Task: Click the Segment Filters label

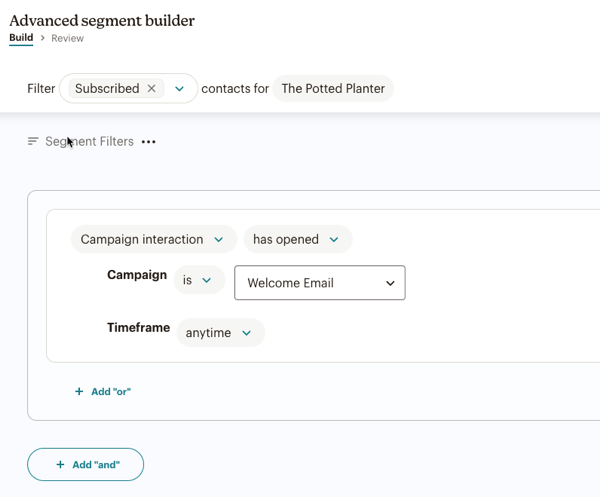Action: pos(89,142)
